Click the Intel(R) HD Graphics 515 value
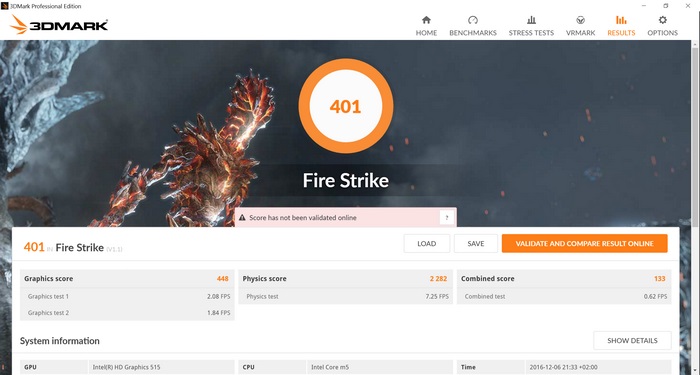 126,367
